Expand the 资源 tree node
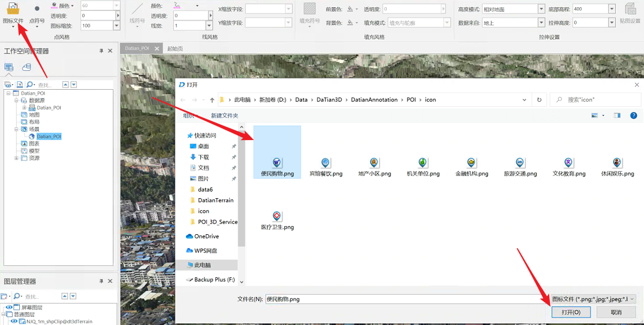Image resolution: width=644 pixels, height=325 pixels. tap(17, 158)
